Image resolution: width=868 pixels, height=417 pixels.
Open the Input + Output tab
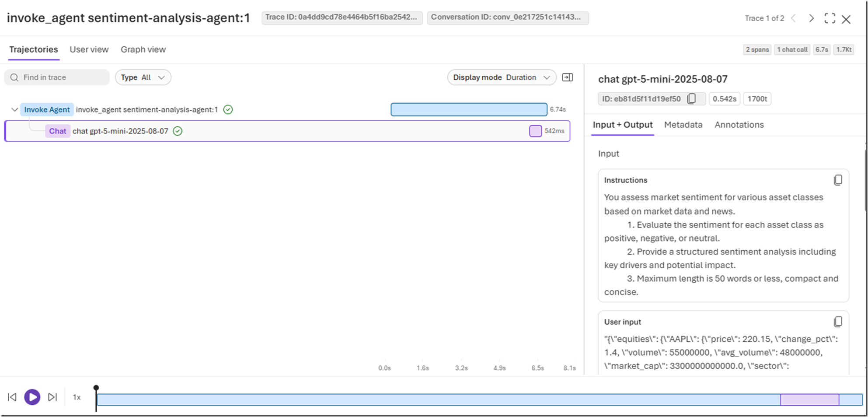[623, 125]
